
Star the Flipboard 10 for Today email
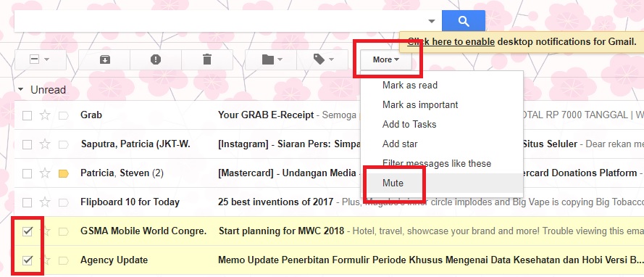click(x=45, y=202)
